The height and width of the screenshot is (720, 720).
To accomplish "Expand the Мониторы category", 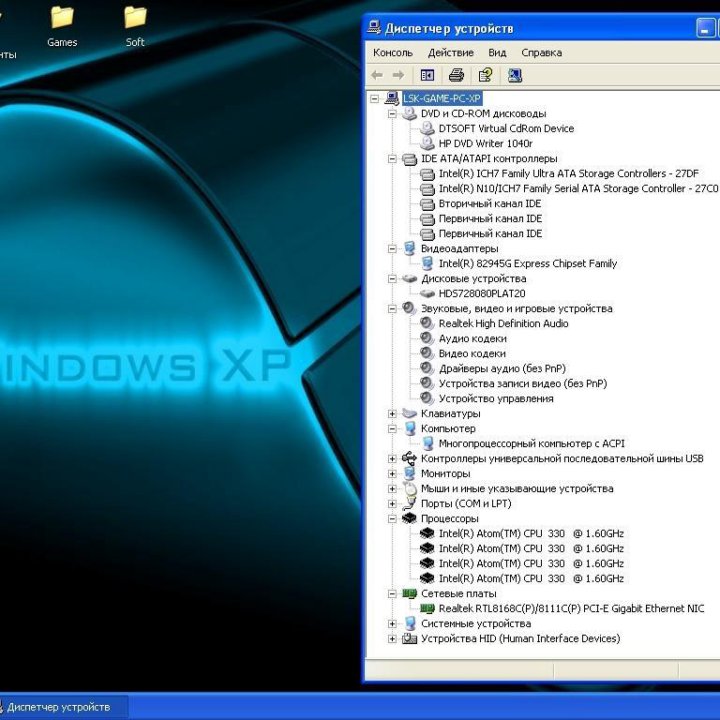I will [x=393, y=474].
